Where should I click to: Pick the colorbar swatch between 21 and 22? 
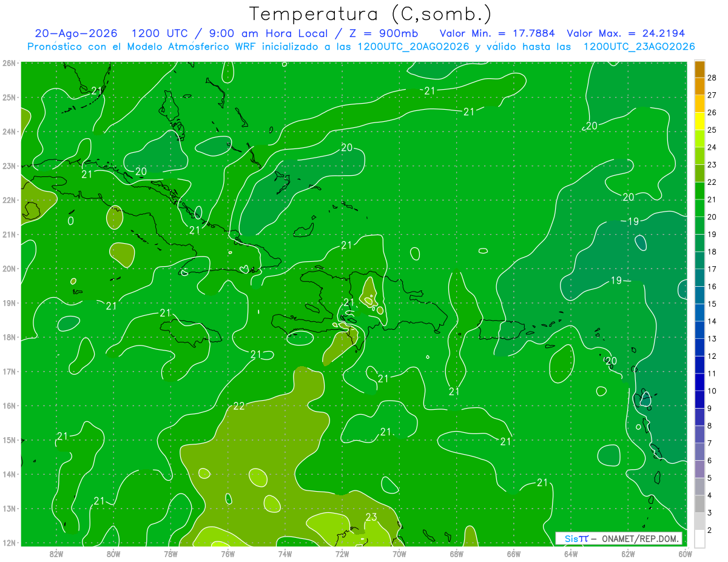pos(699,191)
